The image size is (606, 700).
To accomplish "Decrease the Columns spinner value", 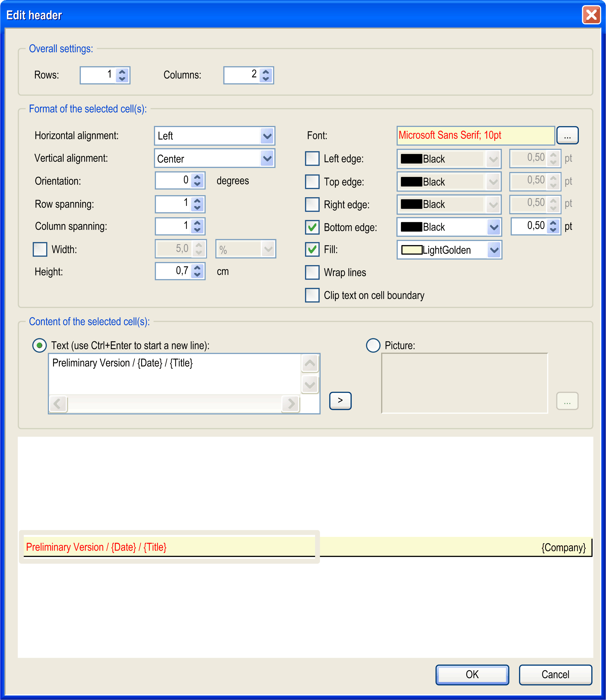I will [x=266, y=79].
